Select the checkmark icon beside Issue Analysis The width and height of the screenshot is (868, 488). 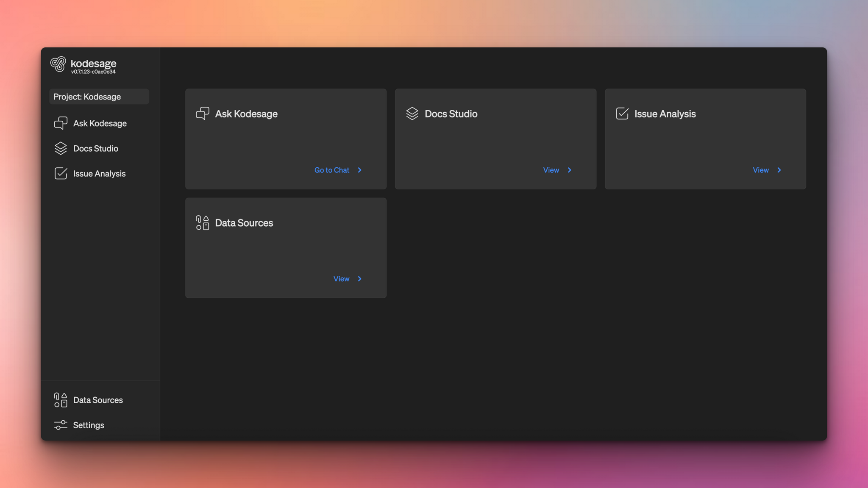click(61, 173)
